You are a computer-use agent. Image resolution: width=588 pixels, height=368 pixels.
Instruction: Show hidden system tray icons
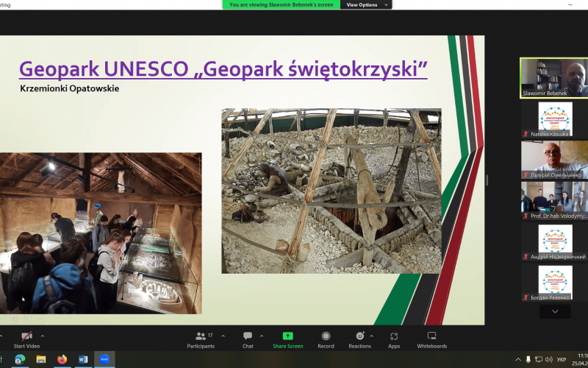pyautogui.click(x=518, y=360)
